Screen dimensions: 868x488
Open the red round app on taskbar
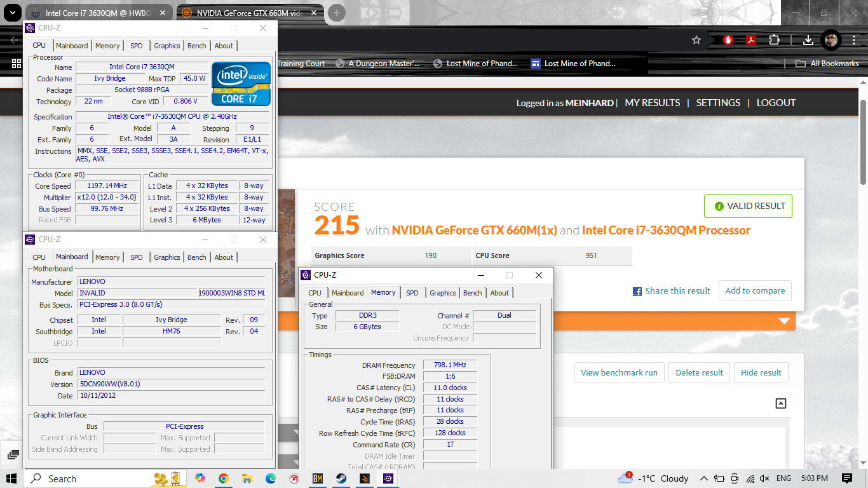pyautogui.click(x=294, y=478)
